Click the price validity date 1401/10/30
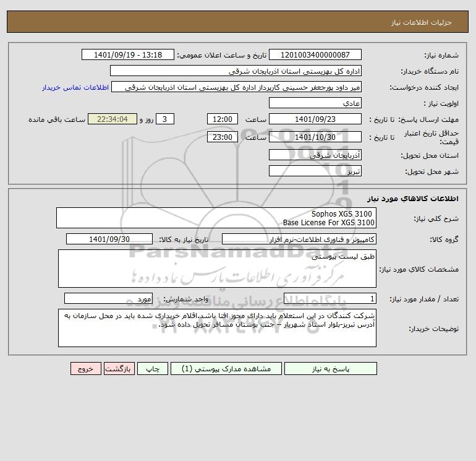Screen dimensions: 476x461 (x=315, y=137)
